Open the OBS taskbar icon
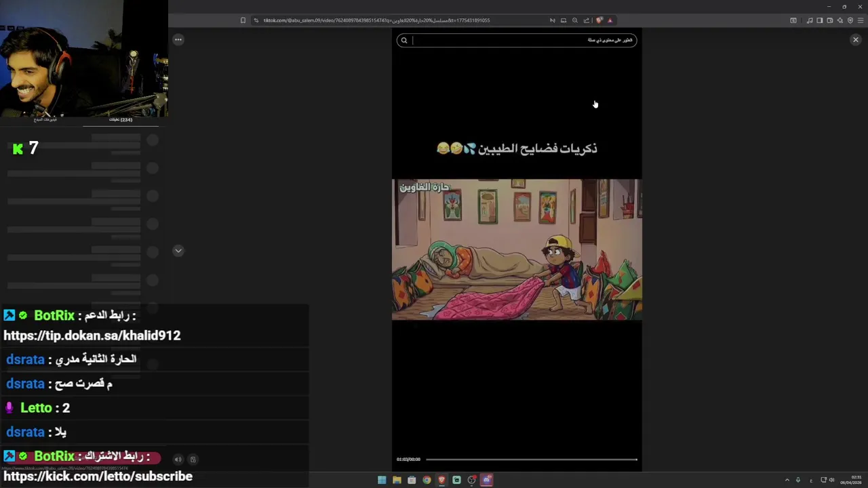868x488 pixels. pyautogui.click(x=471, y=480)
